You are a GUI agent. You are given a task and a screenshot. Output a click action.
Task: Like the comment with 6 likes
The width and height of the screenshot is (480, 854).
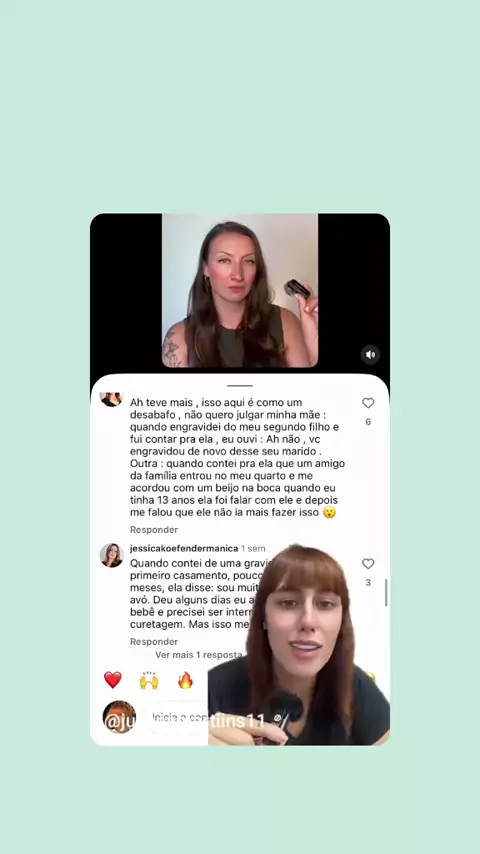(368, 403)
